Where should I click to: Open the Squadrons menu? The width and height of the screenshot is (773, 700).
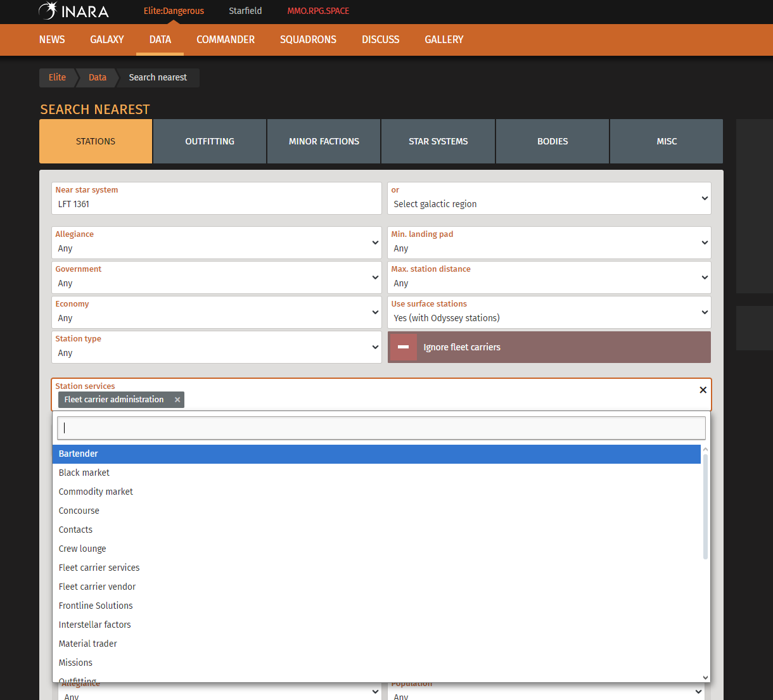[x=308, y=39]
